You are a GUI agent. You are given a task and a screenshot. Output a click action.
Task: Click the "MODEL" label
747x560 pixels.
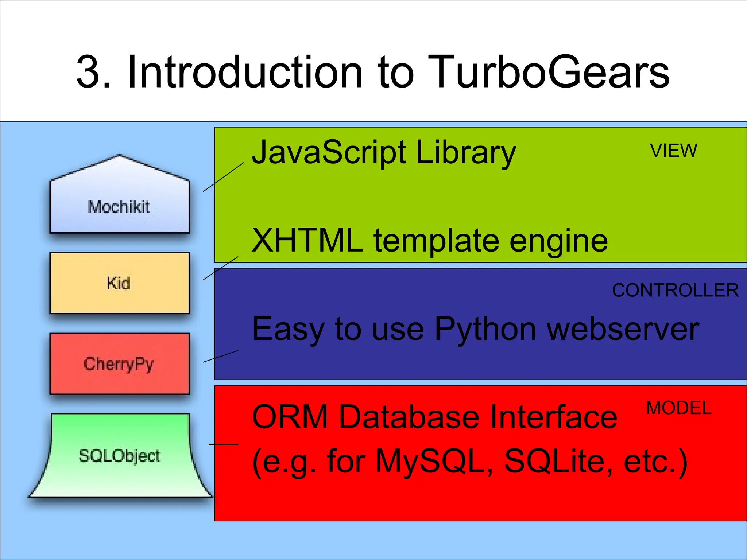(x=678, y=408)
